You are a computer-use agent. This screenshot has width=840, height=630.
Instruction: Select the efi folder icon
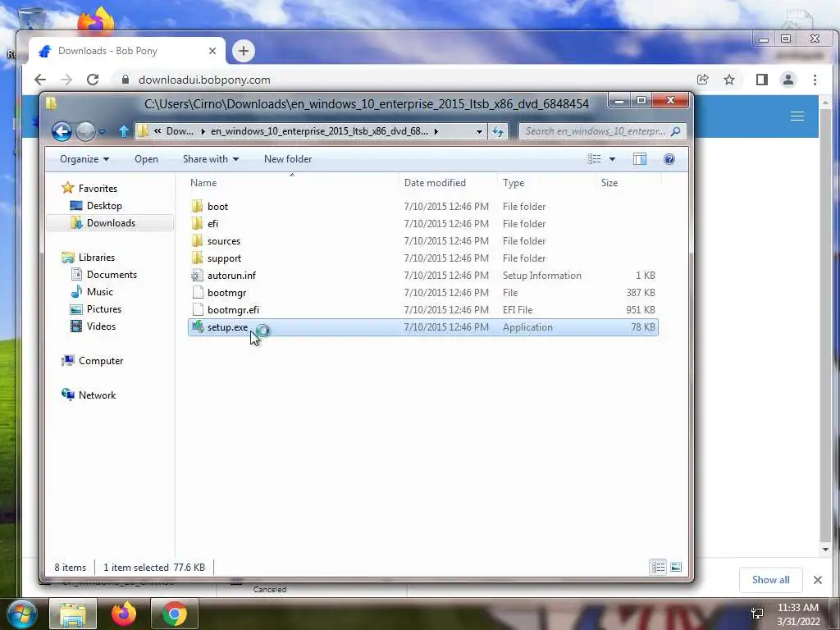click(x=197, y=223)
